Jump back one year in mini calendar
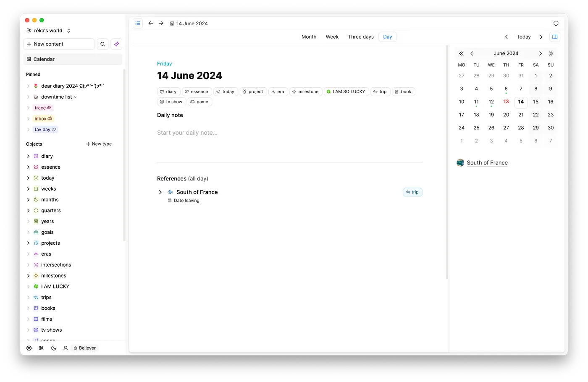 click(x=461, y=54)
